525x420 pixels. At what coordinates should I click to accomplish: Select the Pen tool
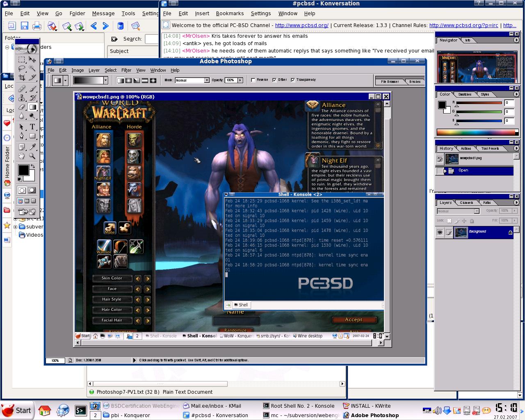click(x=22, y=136)
